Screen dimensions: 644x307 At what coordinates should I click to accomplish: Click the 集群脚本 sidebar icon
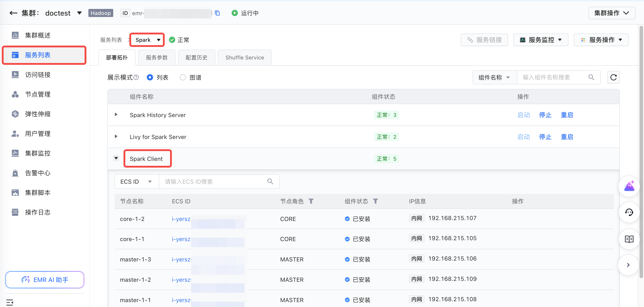15,193
